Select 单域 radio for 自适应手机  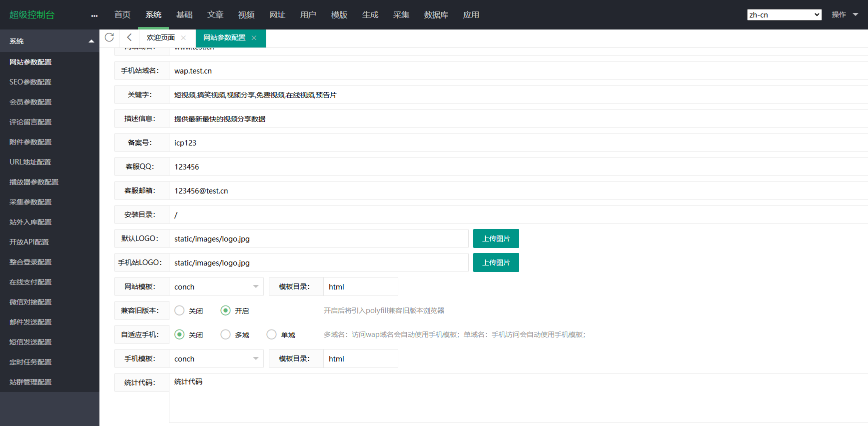point(271,334)
